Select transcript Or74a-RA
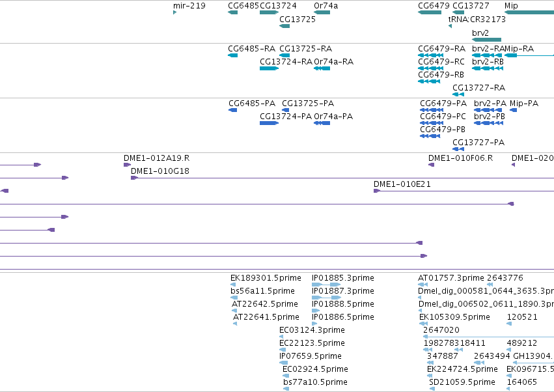The image size is (554, 392). (333, 61)
